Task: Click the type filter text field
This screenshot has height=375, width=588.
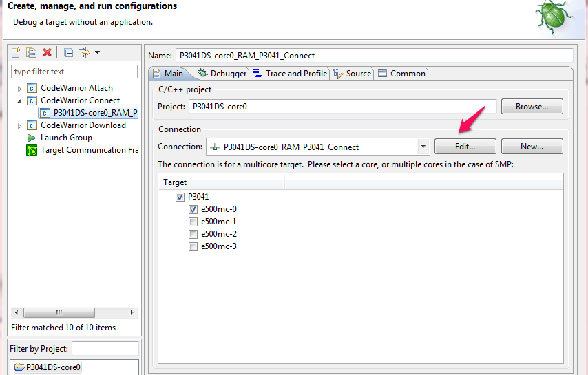Action: tap(74, 72)
